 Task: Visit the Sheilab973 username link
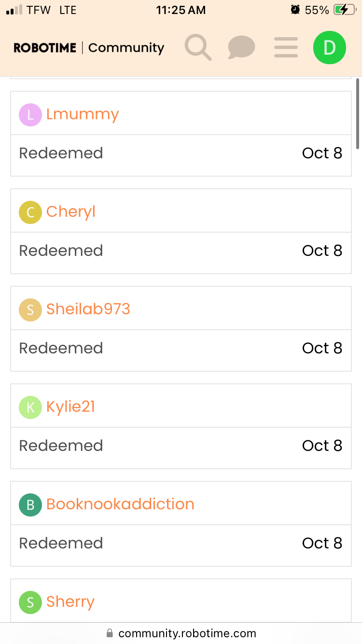coord(88,309)
